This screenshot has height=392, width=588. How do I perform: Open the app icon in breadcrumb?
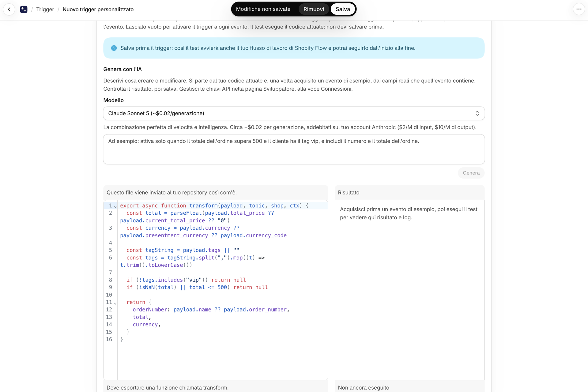[24, 9]
